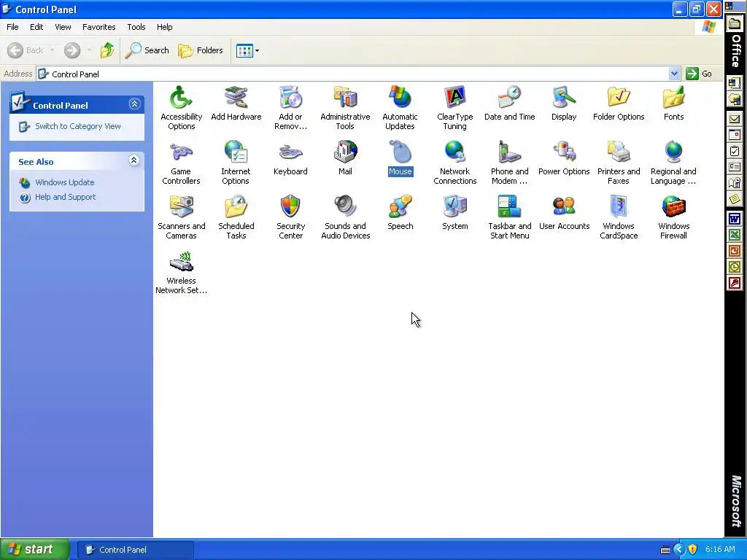
Task: Expand hidden tray icons arrow
Action: click(x=679, y=550)
